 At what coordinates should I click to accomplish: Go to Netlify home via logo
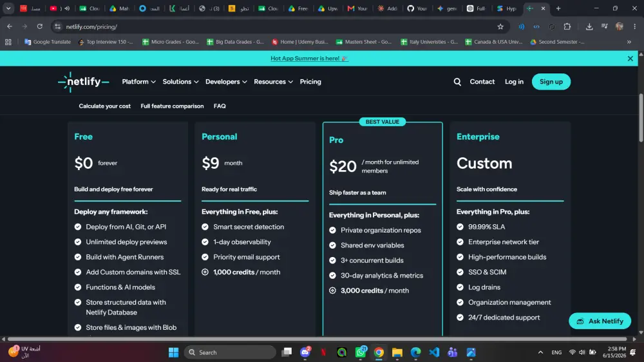pos(83,82)
